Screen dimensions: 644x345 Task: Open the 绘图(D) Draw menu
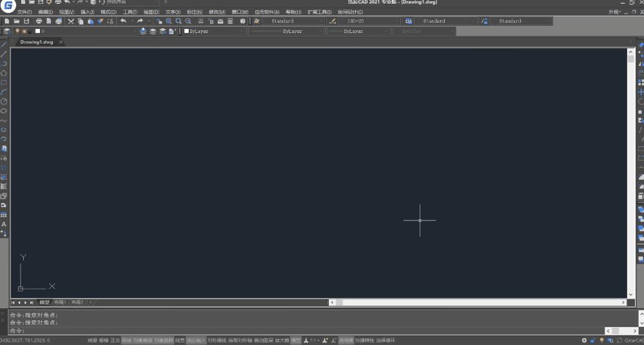(x=151, y=12)
